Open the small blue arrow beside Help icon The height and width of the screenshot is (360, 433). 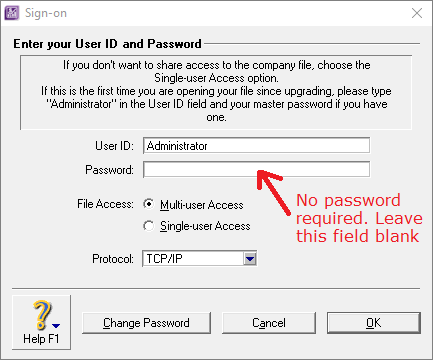click(56, 325)
